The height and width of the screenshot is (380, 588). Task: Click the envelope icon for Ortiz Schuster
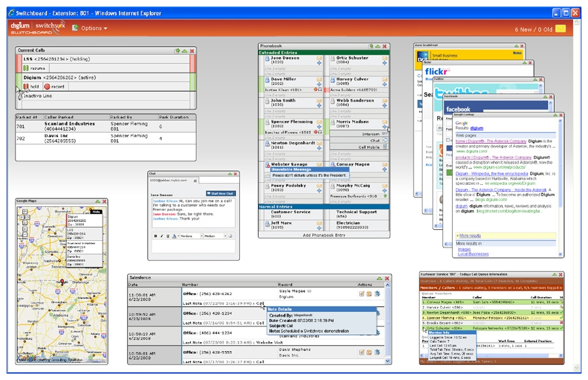(x=384, y=59)
